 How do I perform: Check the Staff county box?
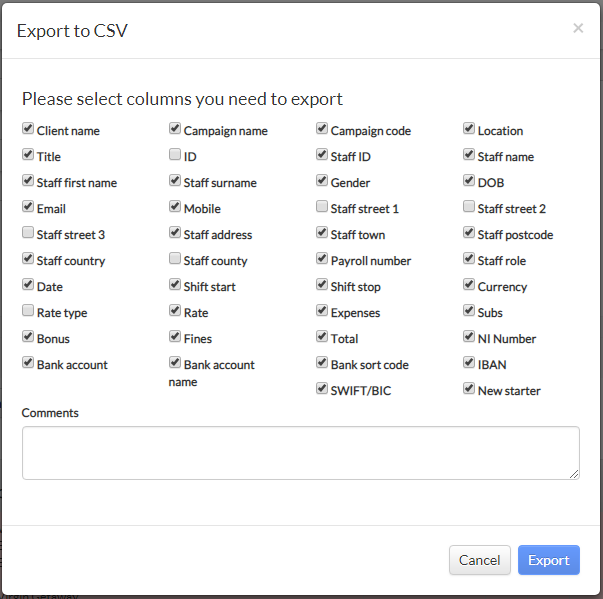[175, 258]
